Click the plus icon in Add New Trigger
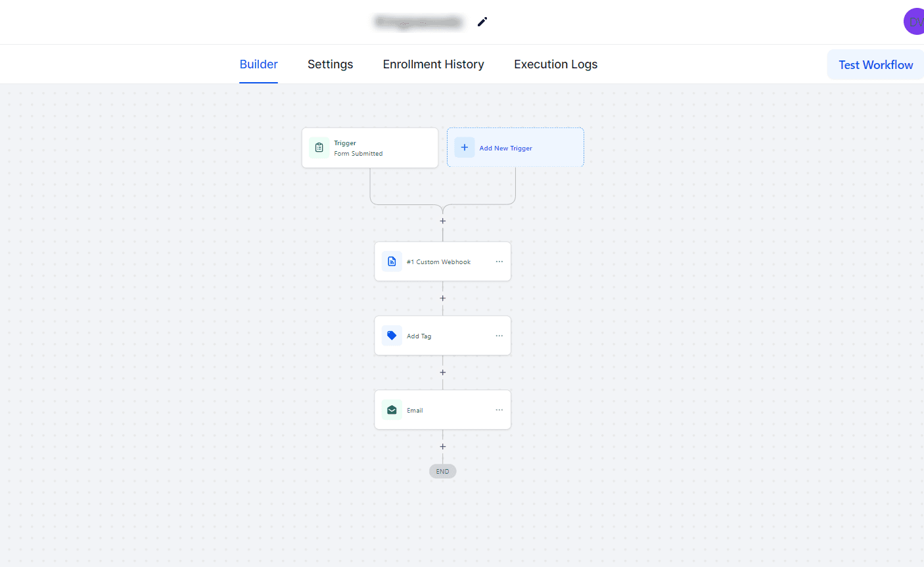This screenshot has width=924, height=567. (464, 148)
